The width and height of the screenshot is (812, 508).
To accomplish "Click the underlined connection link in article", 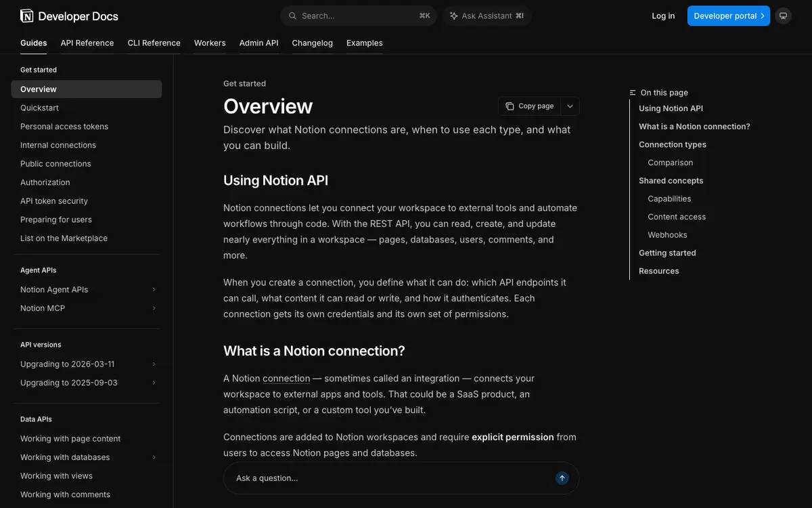I will coord(286,379).
